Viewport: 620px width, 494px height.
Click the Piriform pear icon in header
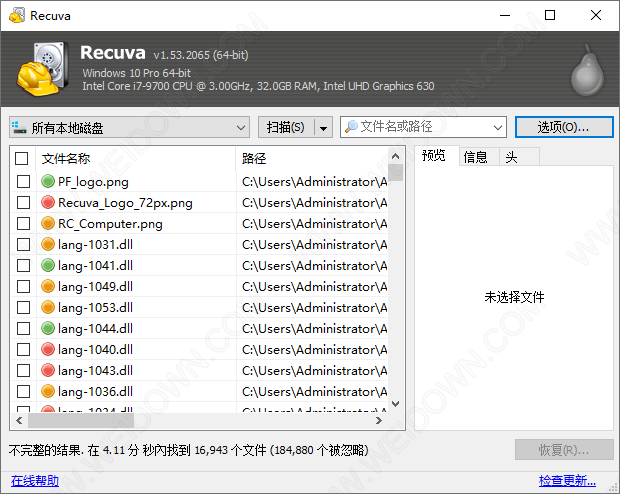[584, 69]
